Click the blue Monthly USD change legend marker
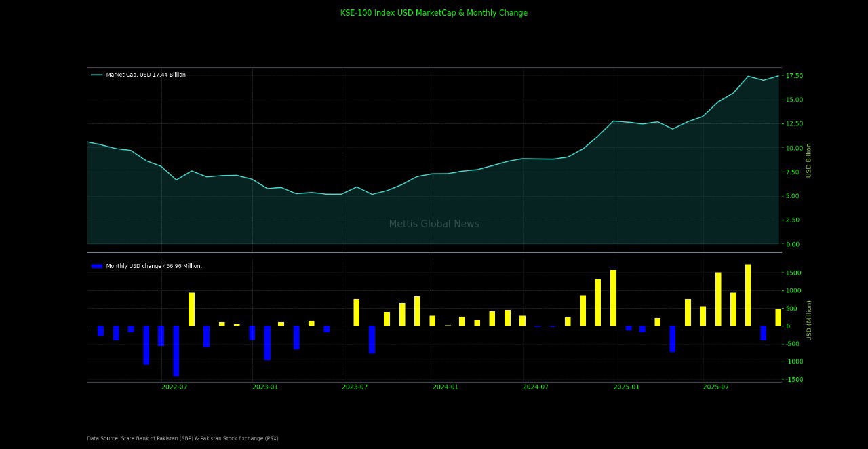Viewport: 868px width, 449px height. pos(97,266)
